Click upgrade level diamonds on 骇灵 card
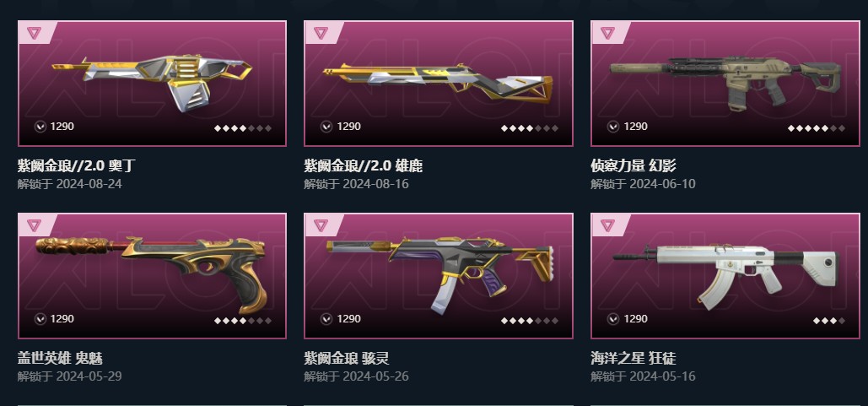This screenshot has height=406, width=868. pyautogui.click(x=530, y=321)
